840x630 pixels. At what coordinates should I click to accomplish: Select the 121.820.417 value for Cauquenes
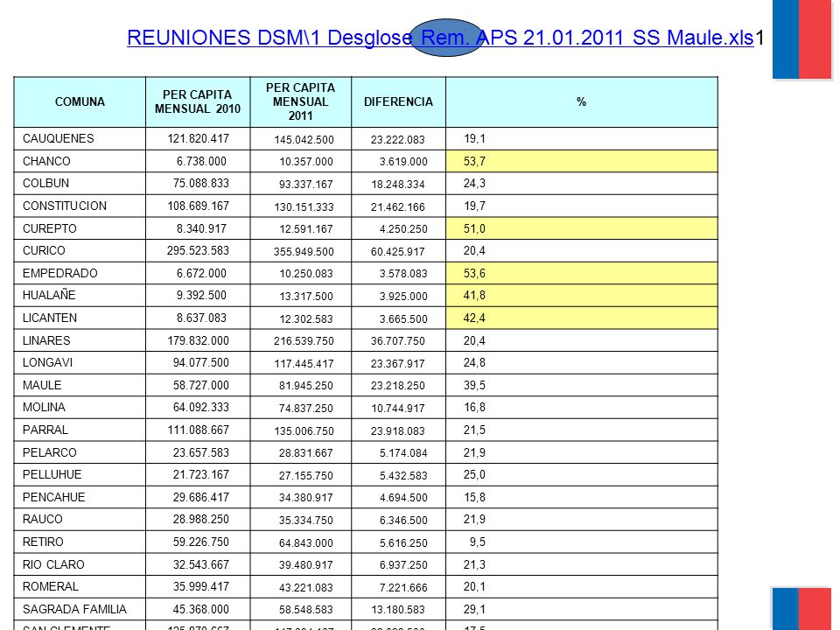click(x=199, y=139)
